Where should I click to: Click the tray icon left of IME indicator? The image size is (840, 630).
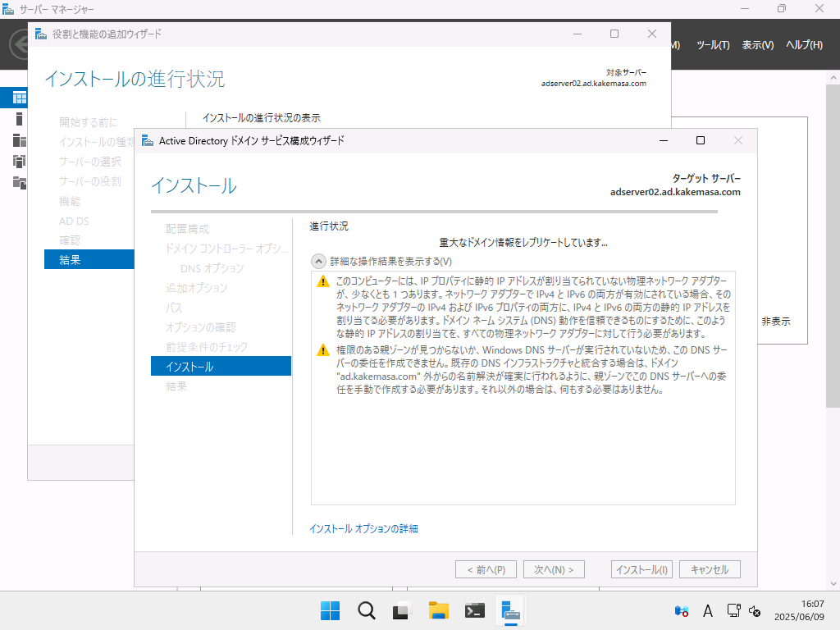click(682, 610)
